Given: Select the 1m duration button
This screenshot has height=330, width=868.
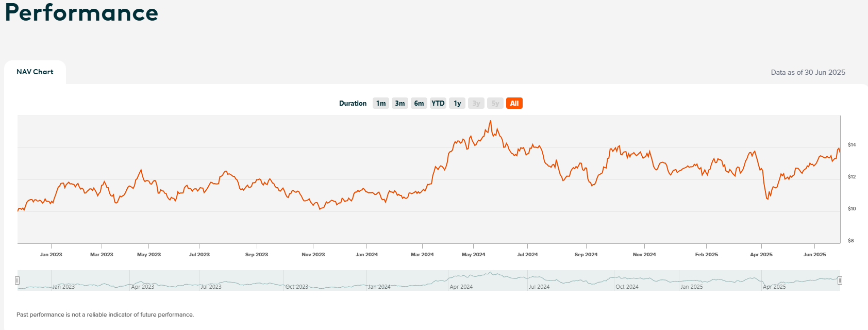Looking at the screenshot, I should 381,103.
